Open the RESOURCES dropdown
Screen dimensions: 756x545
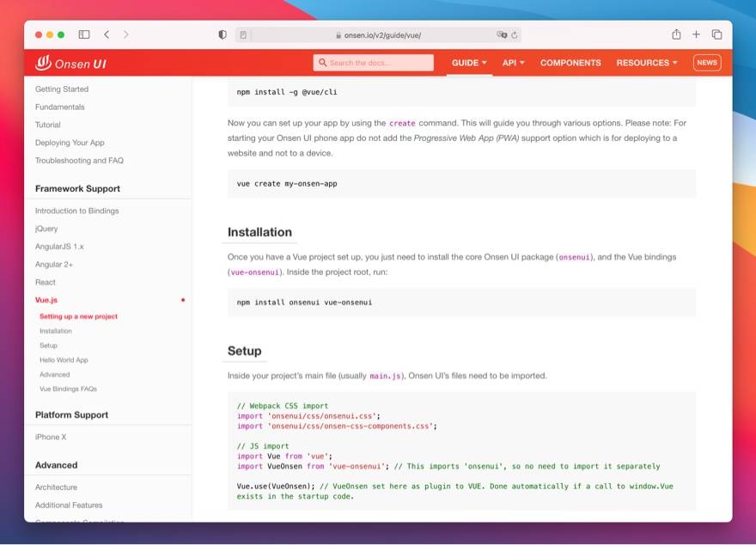[x=647, y=63]
